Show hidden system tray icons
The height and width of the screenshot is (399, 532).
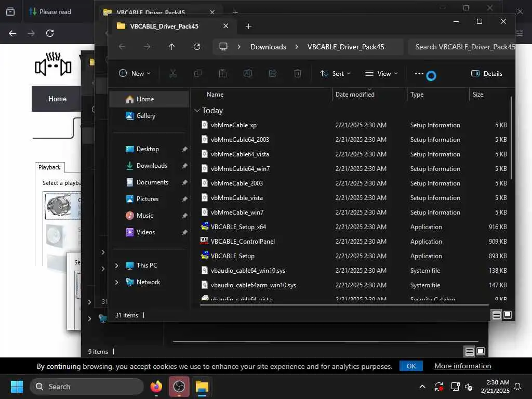(422, 387)
